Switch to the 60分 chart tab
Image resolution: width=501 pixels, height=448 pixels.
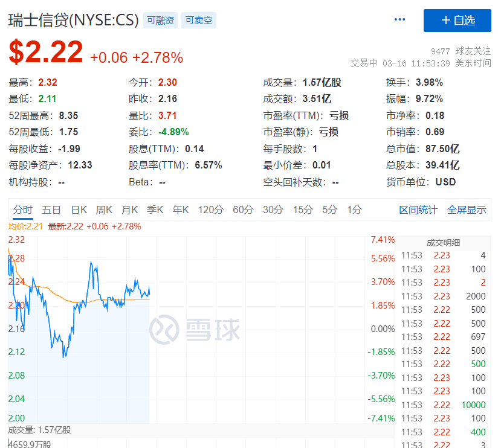[243, 210]
